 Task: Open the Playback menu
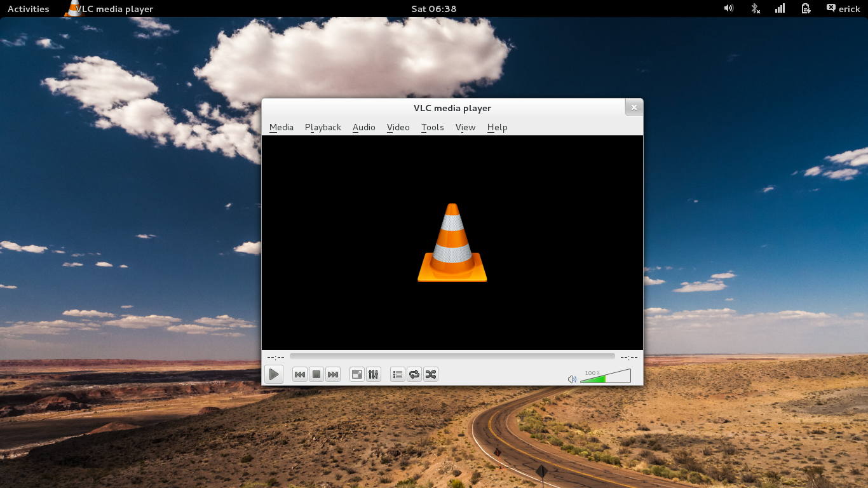pos(323,127)
